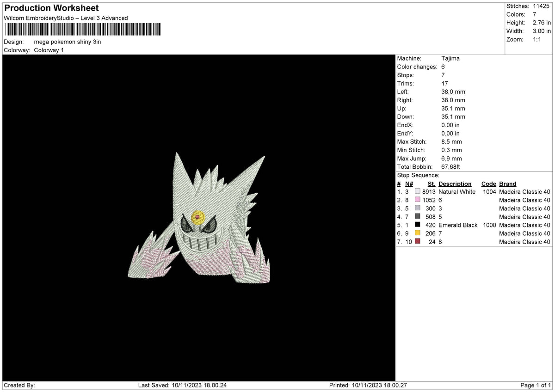Click the dark gray swatch with 508 stitches
This screenshot has width=555, height=392.
[x=418, y=216]
